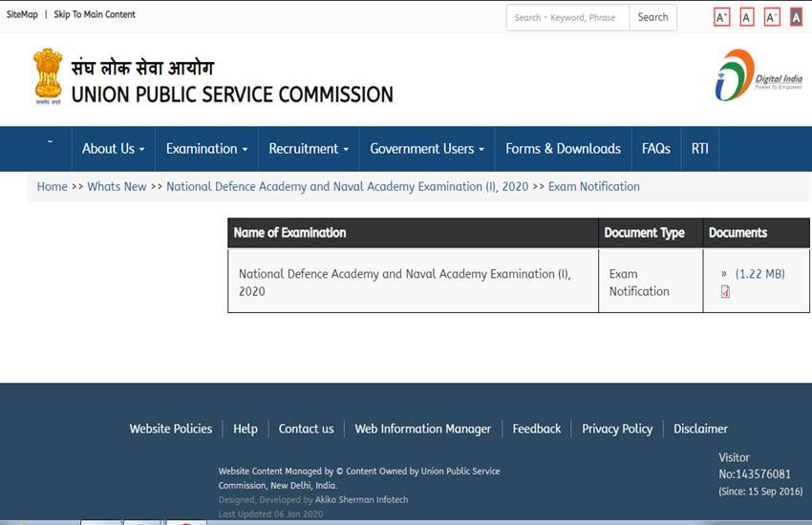This screenshot has width=812, height=525.
Task: Click the national emblem logo
Action: tap(48, 76)
